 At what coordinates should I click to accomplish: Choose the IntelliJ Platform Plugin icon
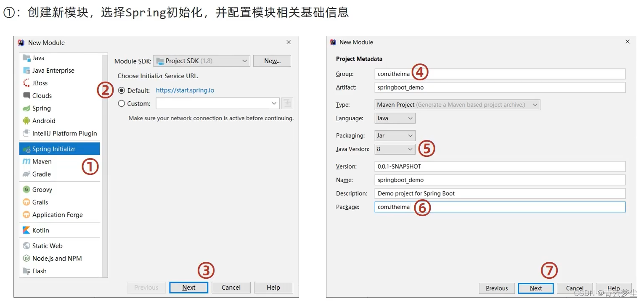(x=27, y=133)
